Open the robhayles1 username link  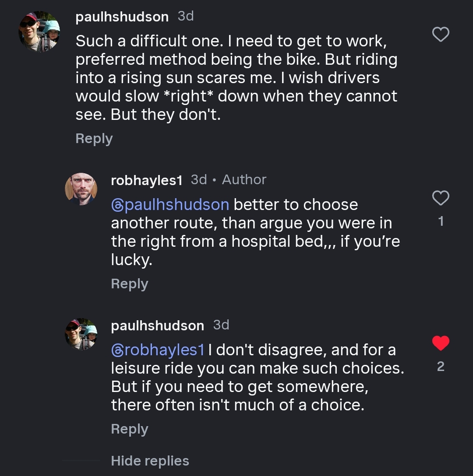coord(146,180)
